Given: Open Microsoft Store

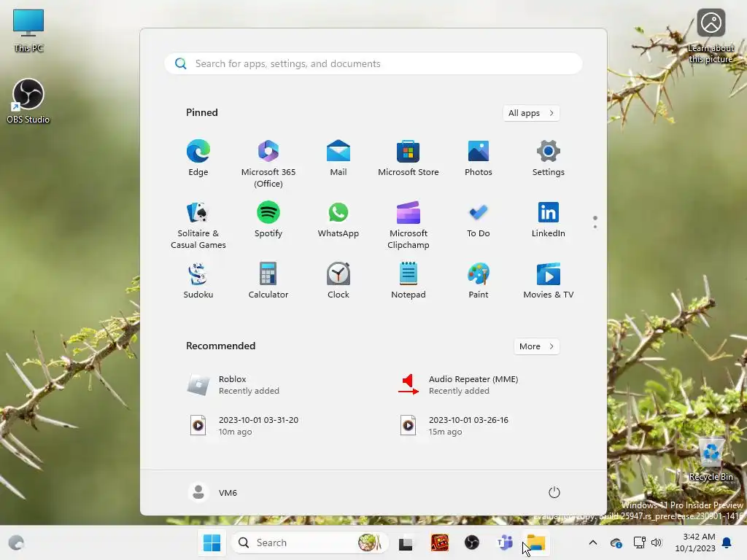Looking at the screenshot, I should [x=409, y=159].
